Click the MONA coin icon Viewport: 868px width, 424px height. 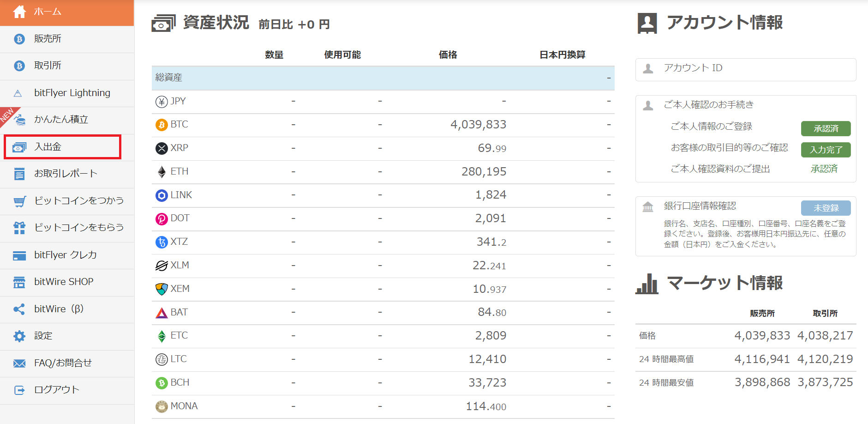[x=162, y=406]
